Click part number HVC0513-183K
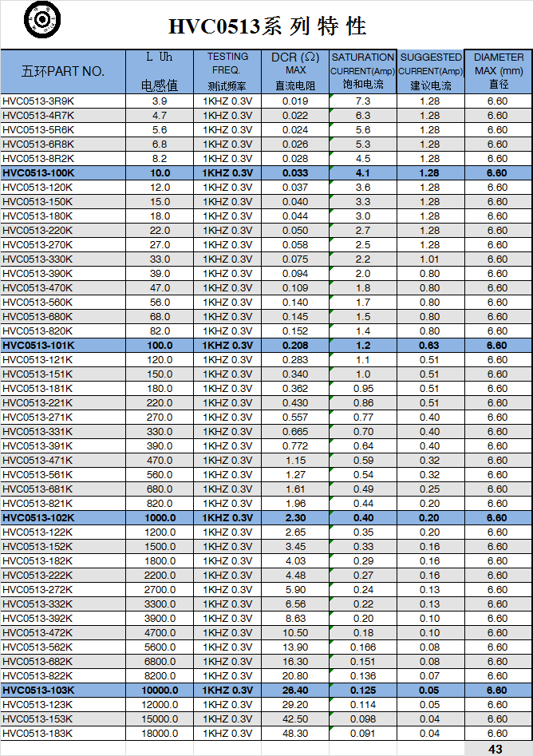The image size is (533, 756). [38, 734]
